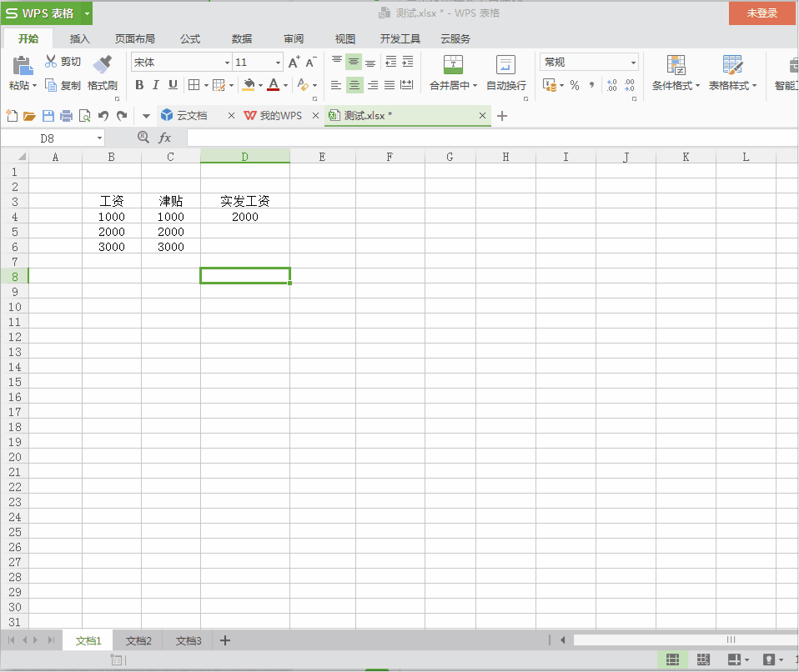Image resolution: width=799 pixels, height=672 pixels.
Task: Click the Merge and Center (合并居中) icon
Action: 453,65
